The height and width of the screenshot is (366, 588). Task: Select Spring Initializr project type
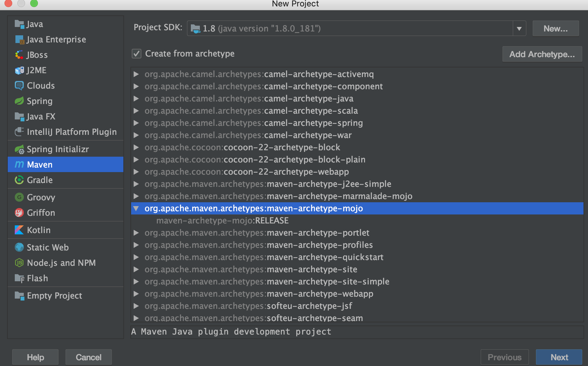(66, 149)
